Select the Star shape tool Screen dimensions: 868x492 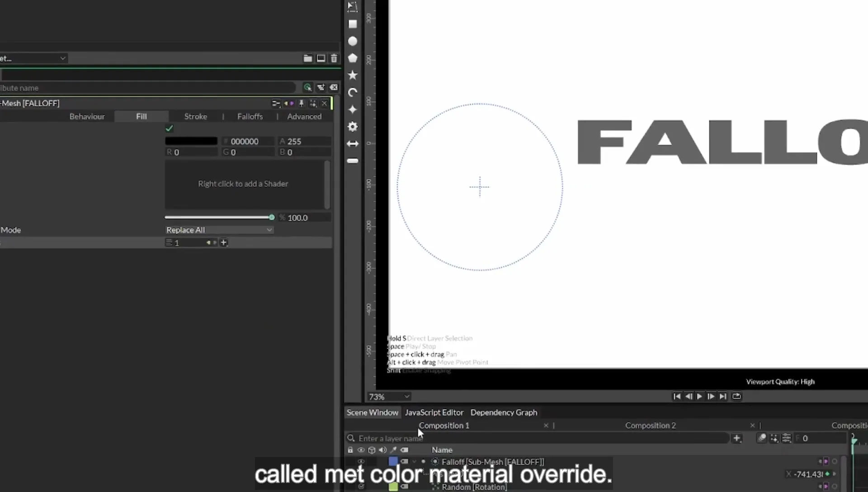pyautogui.click(x=353, y=75)
